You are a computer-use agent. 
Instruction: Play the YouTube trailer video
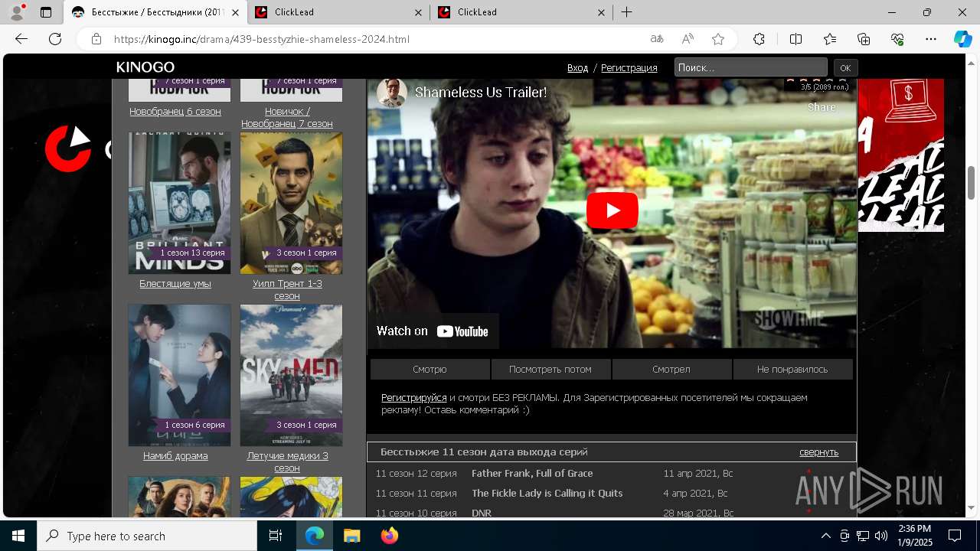point(612,210)
